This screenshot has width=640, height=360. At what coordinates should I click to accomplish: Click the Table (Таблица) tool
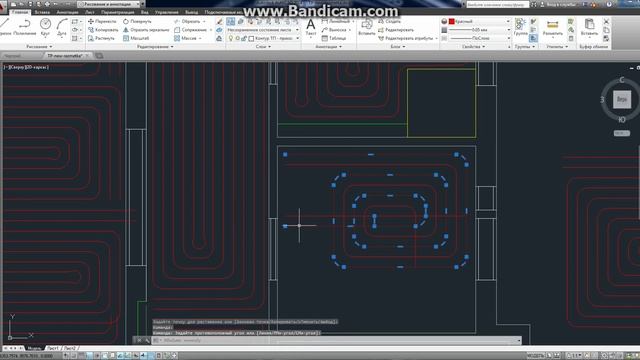pyautogui.click(x=334, y=38)
